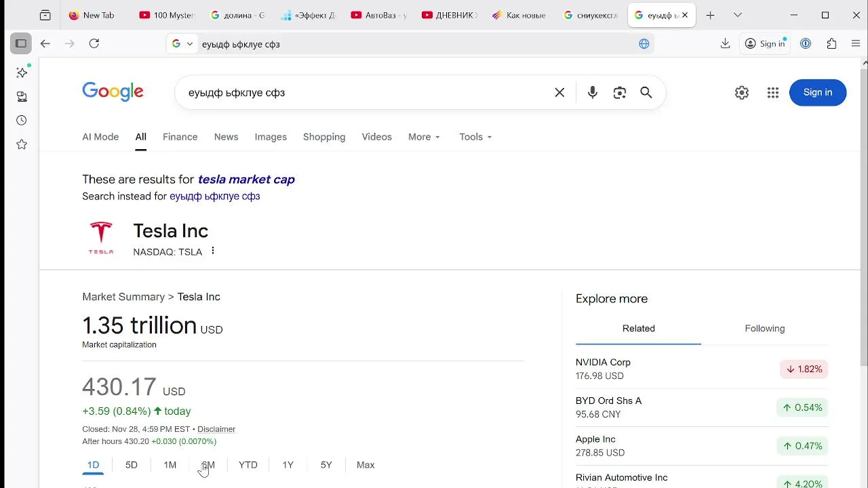Click the page vertical scrollbar
The image size is (868, 488).
coord(863,203)
